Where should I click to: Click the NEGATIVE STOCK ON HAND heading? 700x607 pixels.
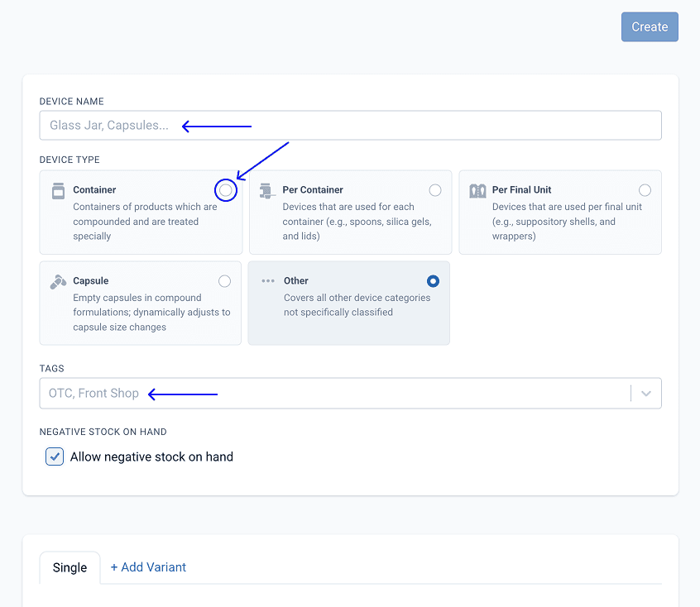[x=103, y=432]
